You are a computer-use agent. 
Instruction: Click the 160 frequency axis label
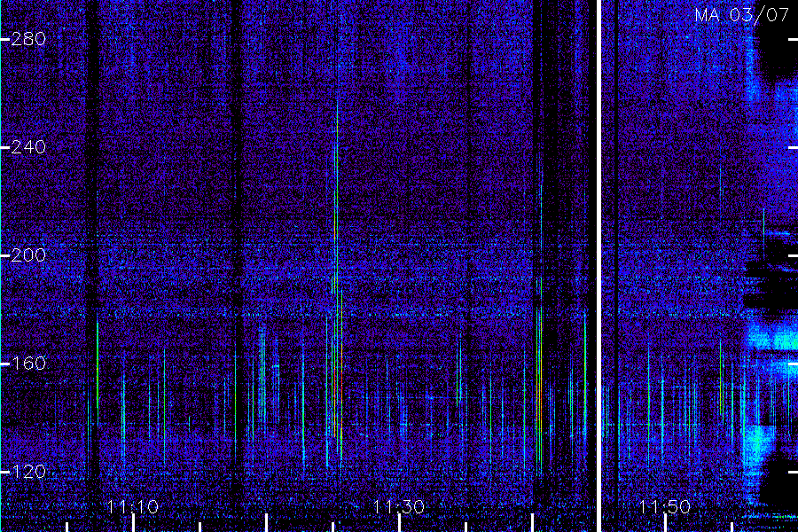(x=28, y=364)
